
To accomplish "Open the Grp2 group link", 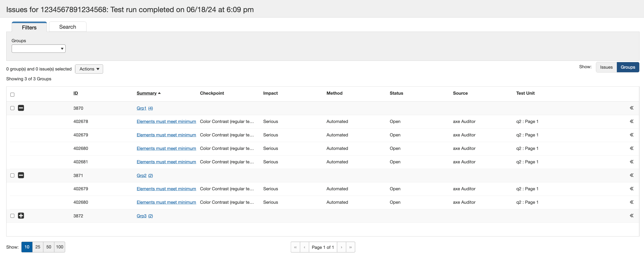I will pos(141,175).
